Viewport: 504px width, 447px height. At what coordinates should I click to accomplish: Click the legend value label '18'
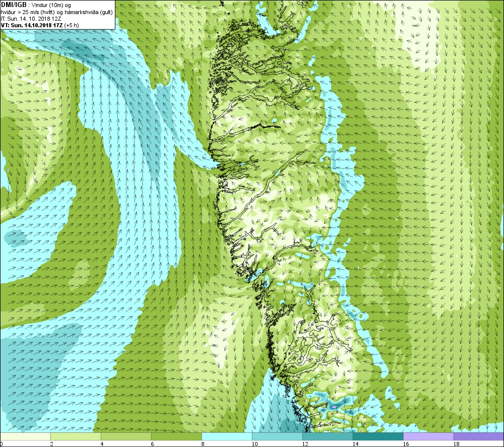[x=456, y=444]
